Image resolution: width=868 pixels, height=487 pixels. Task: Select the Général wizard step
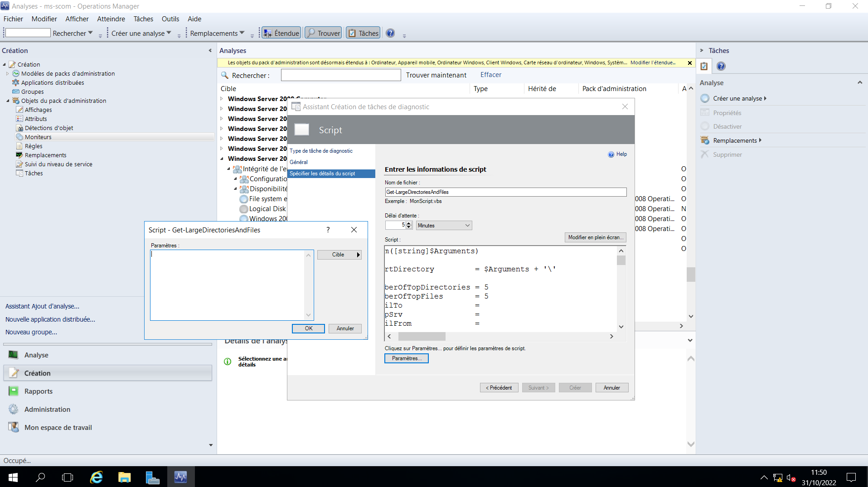pos(298,162)
